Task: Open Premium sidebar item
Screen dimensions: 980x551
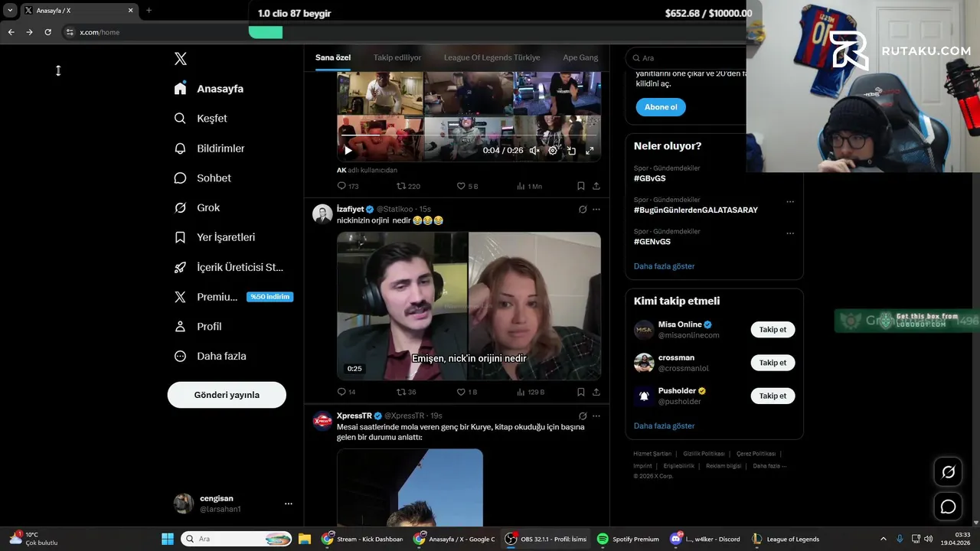Action: (234, 297)
